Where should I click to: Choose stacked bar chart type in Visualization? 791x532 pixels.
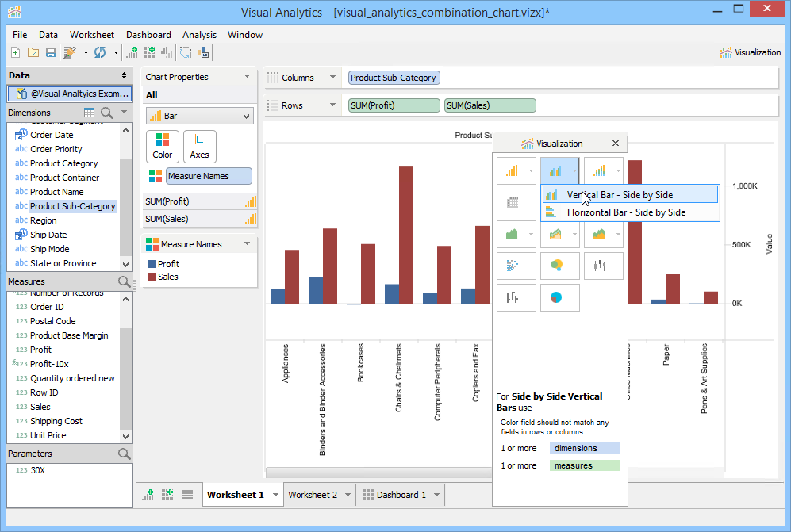click(x=599, y=171)
